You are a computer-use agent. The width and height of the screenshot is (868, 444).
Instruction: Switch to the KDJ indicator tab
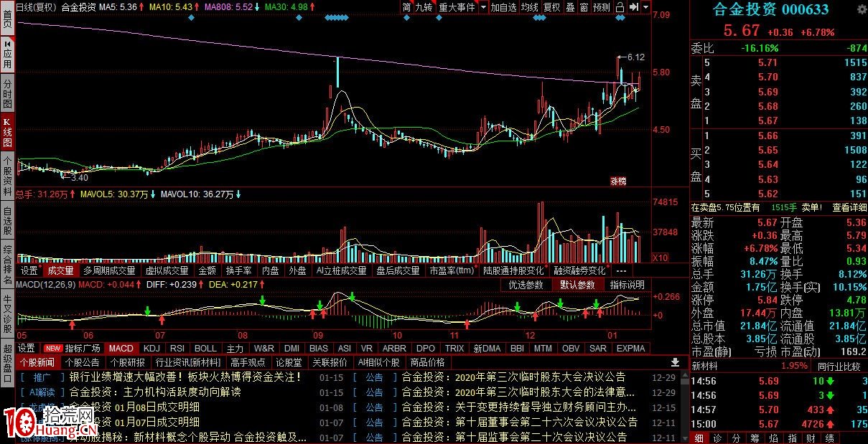[x=151, y=349]
